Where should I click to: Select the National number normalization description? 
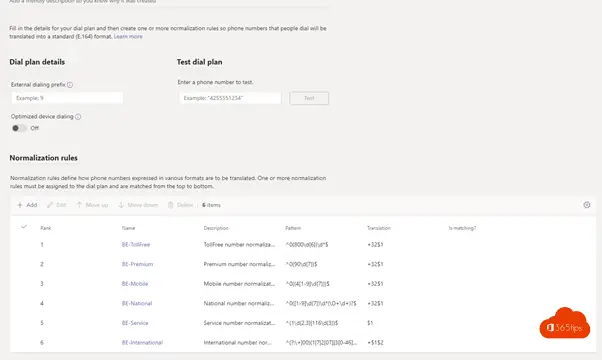239,303
